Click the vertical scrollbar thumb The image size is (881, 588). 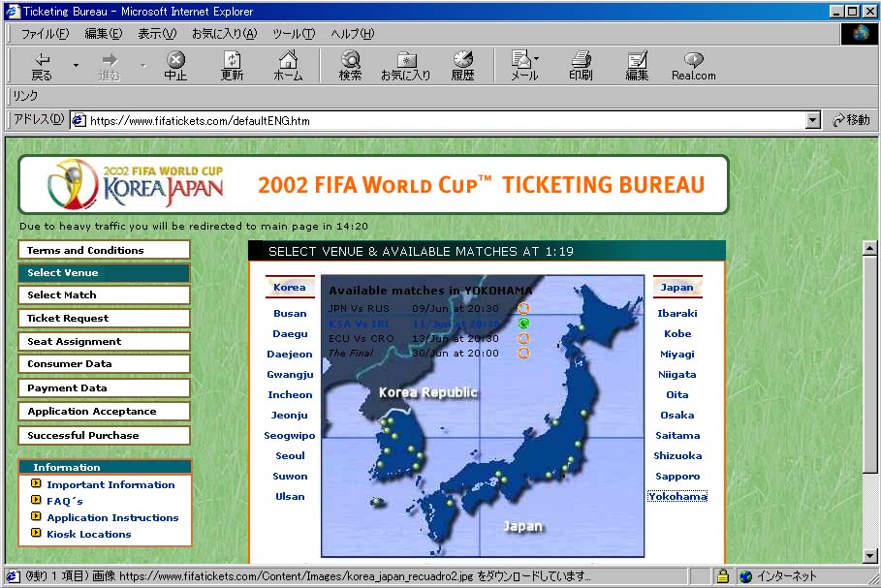pyautogui.click(x=869, y=364)
